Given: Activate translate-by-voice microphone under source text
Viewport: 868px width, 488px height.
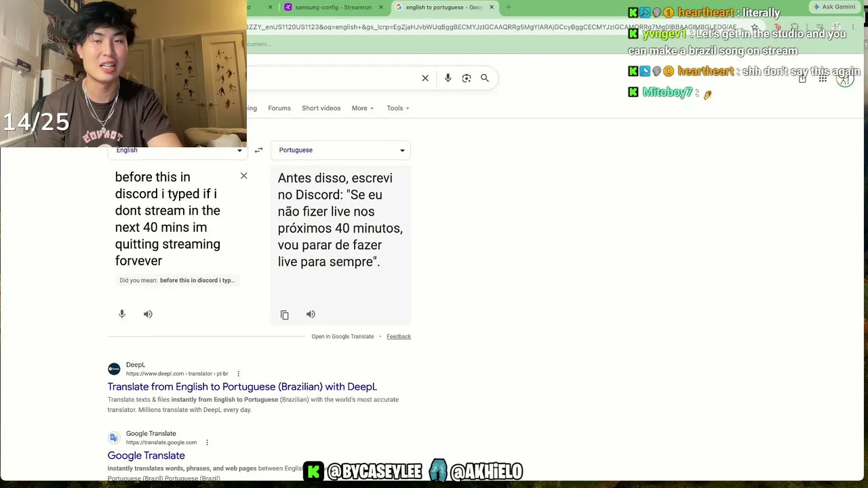Looking at the screenshot, I should pyautogui.click(x=122, y=314).
